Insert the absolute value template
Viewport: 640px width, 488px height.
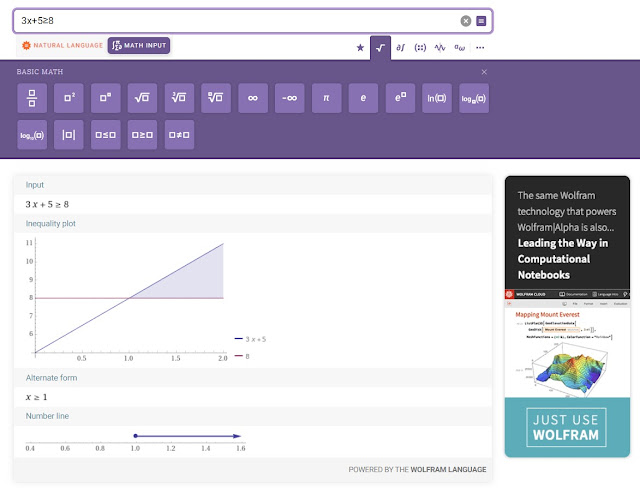pos(69,135)
